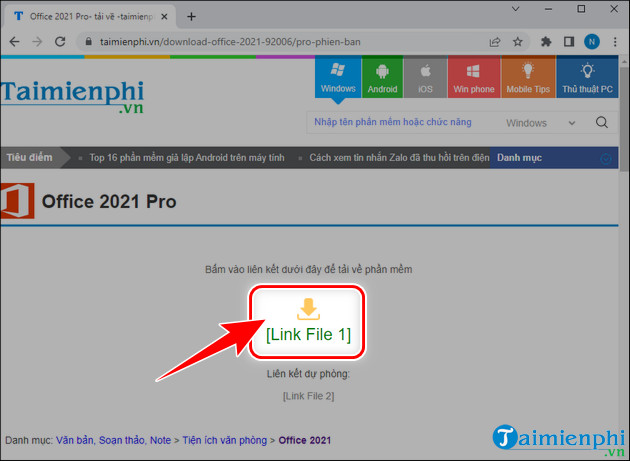Open Văn bản, Soạn thảo, Note category
This screenshot has width=630, height=461.
click(113, 441)
